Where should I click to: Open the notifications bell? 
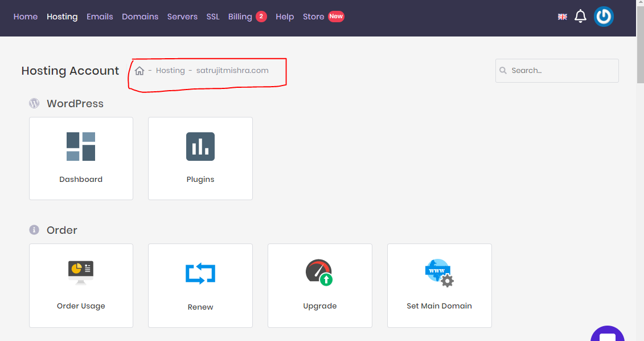(580, 17)
